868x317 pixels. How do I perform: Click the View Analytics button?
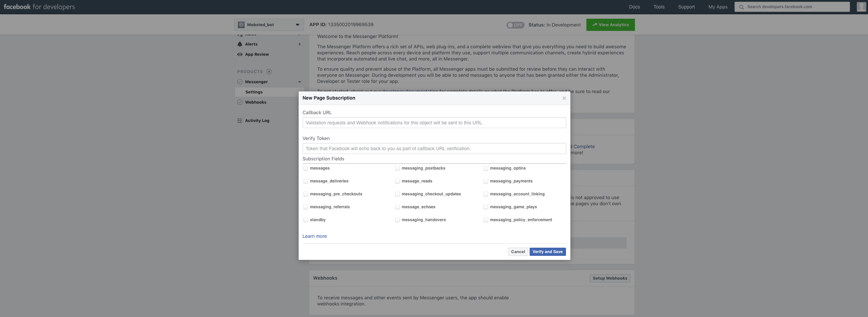click(610, 25)
